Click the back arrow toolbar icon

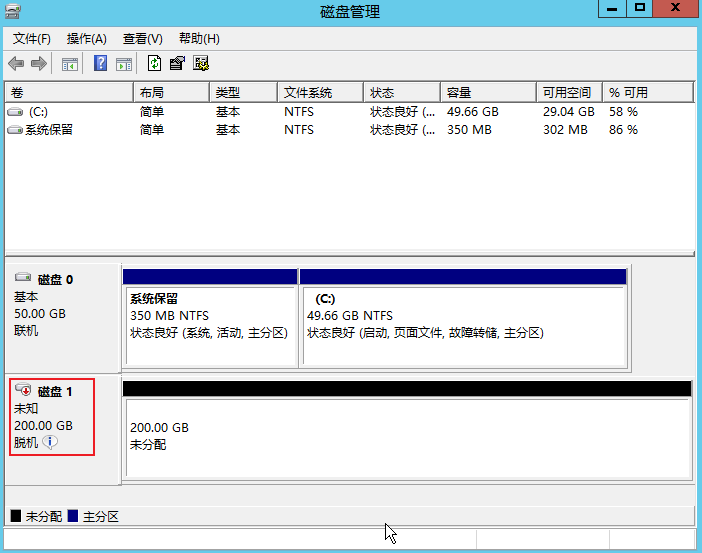[16, 64]
